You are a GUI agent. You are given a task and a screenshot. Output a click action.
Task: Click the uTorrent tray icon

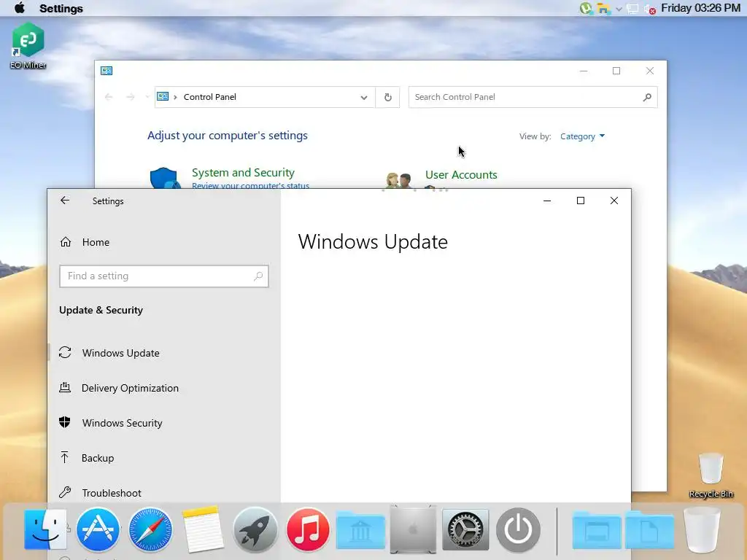click(x=586, y=8)
